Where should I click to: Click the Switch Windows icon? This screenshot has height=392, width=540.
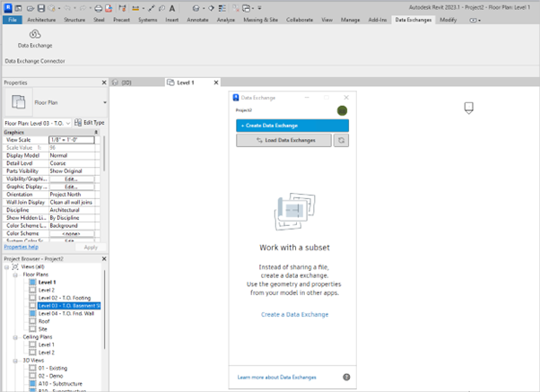coord(247,8)
